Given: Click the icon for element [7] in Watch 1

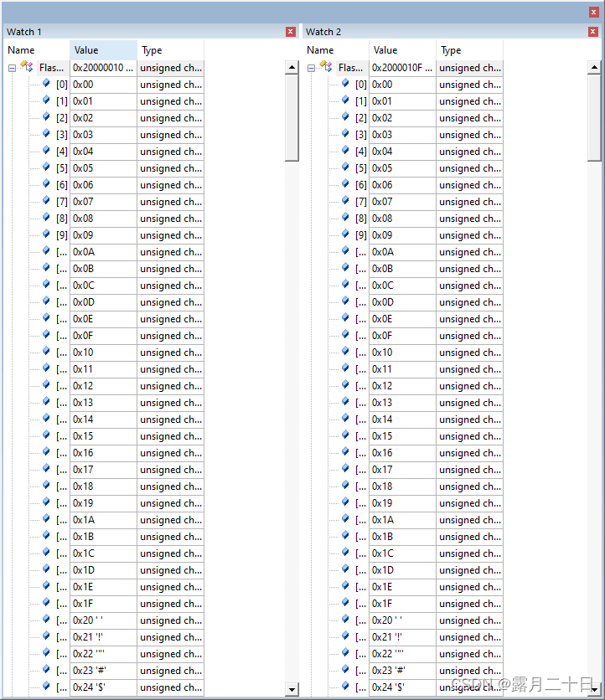Looking at the screenshot, I should pos(46,200).
